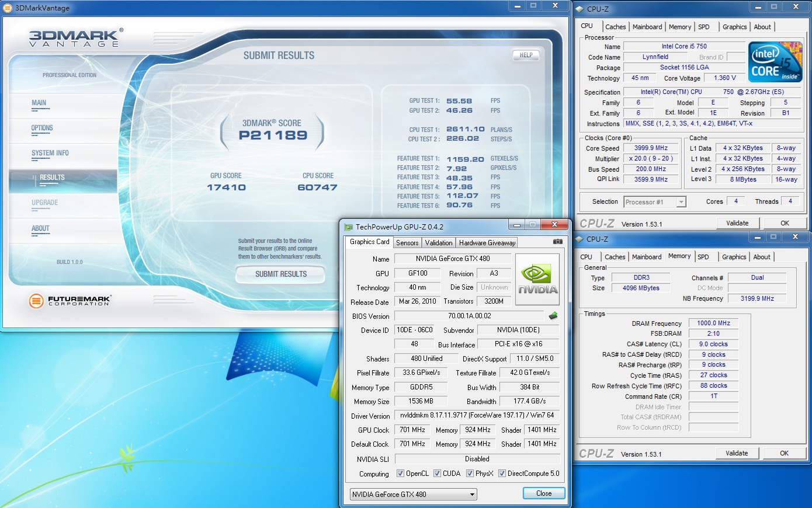Image resolution: width=812 pixels, height=508 pixels.
Task: Click the GPU-Z title bar app icon
Action: coord(349,227)
